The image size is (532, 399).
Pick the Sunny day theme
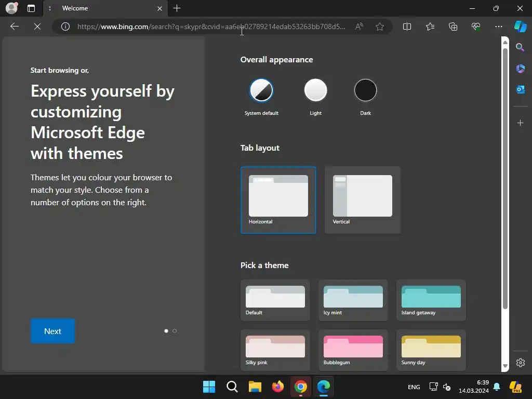pyautogui.click(x=431, y=350)
